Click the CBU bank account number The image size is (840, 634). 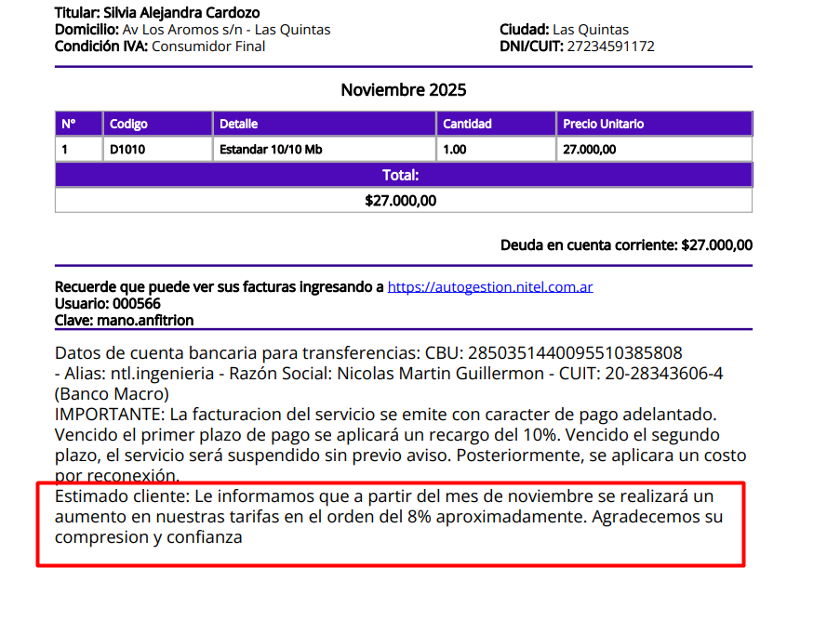575,353
